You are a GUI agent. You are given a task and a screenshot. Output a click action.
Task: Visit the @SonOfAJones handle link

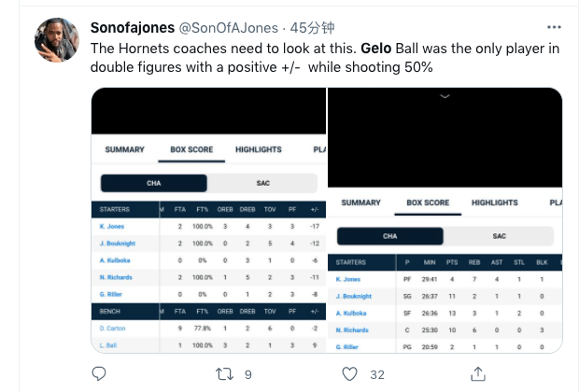(229, 28)
